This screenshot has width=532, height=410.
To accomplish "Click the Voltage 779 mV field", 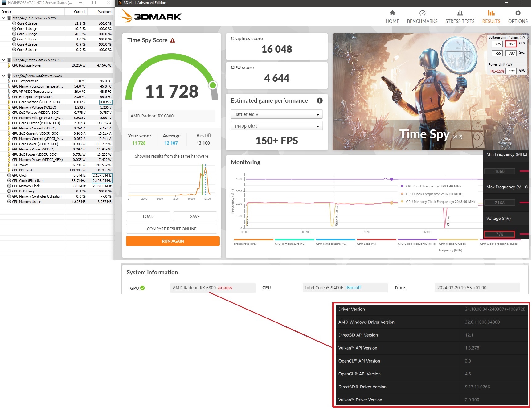I will point(500,234).
